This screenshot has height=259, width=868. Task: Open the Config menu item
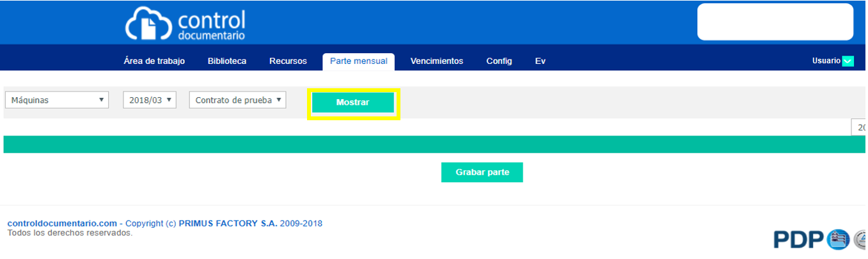(x=499, y=61)
